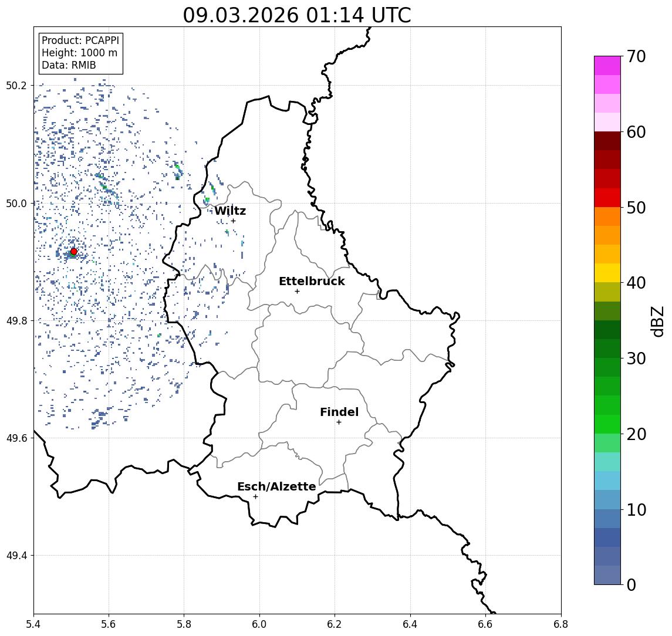
Task: Click the colorbar label 30
Action: [x=636, y=358]
